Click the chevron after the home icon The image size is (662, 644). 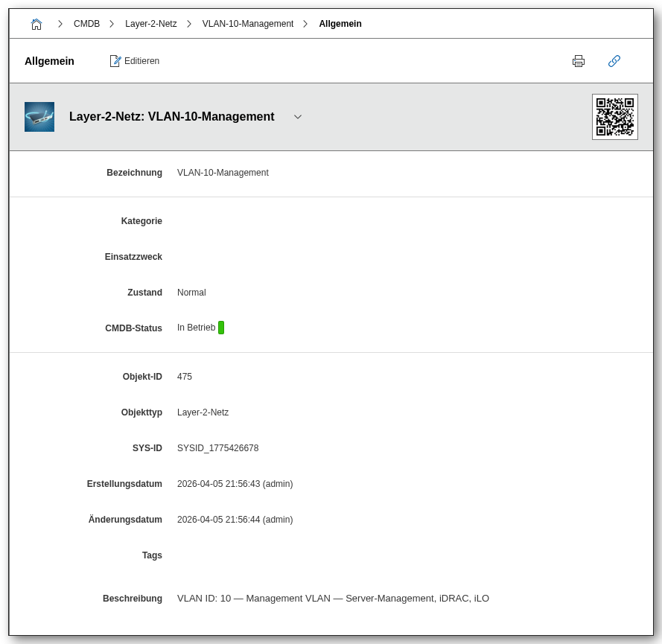[x=60, y=24]
